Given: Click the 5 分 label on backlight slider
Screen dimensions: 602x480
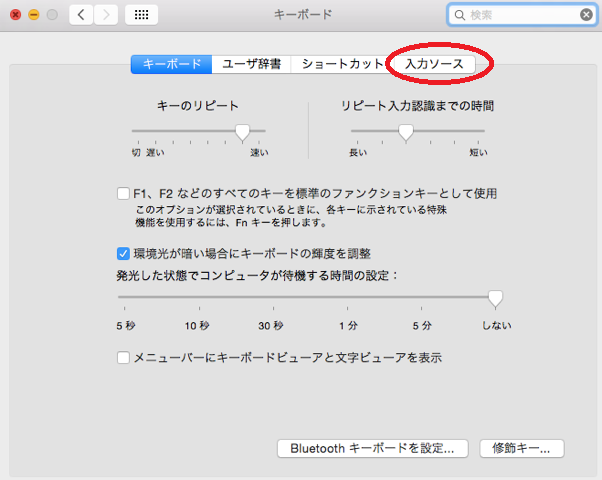Looking at the screenshot, I should click(422, 326).
